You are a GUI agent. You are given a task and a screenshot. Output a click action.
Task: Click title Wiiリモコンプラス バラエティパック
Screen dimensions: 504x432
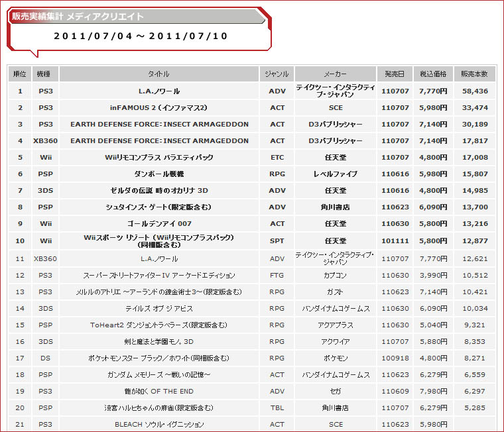pos(159,158)
